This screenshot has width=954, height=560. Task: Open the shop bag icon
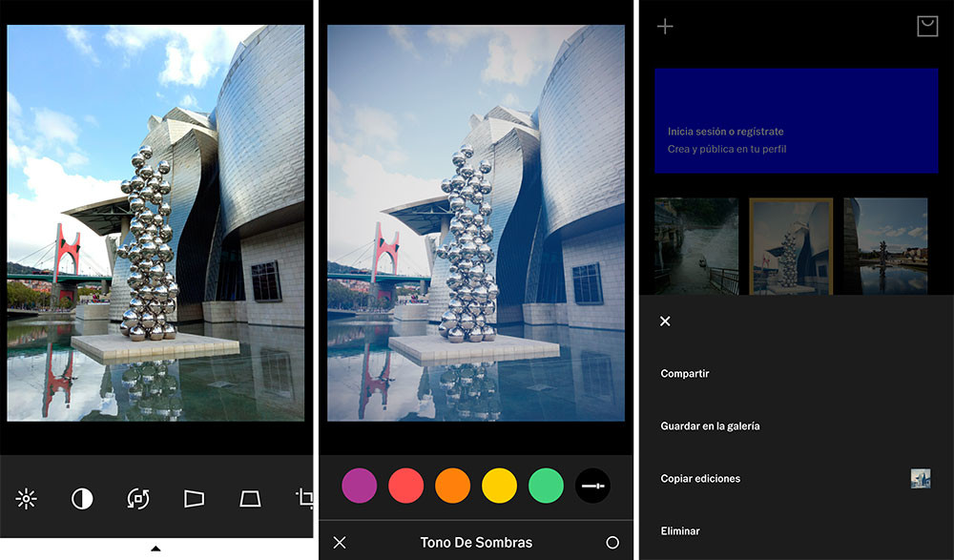(927, 26)
